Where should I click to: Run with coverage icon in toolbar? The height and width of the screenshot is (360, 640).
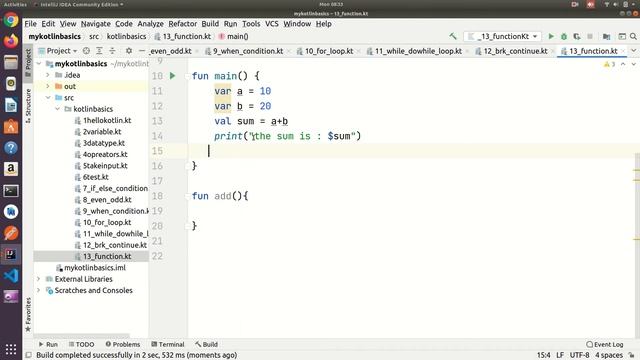(x=577, y=36)
